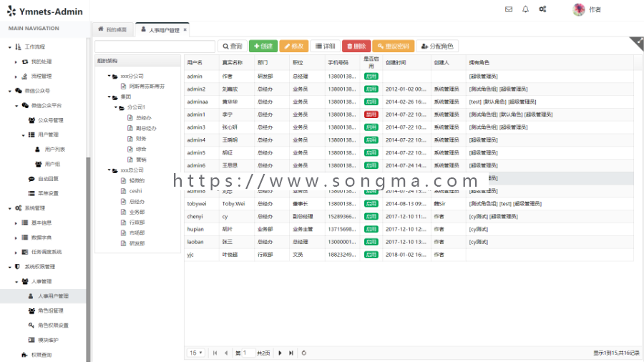
Task: Go to first page with pager icon
Action: click(215, 353)
